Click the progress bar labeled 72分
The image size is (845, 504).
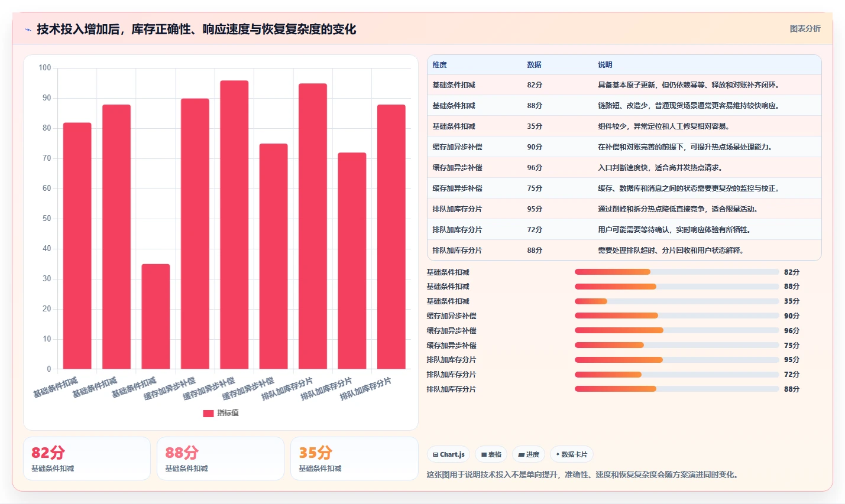676,374
